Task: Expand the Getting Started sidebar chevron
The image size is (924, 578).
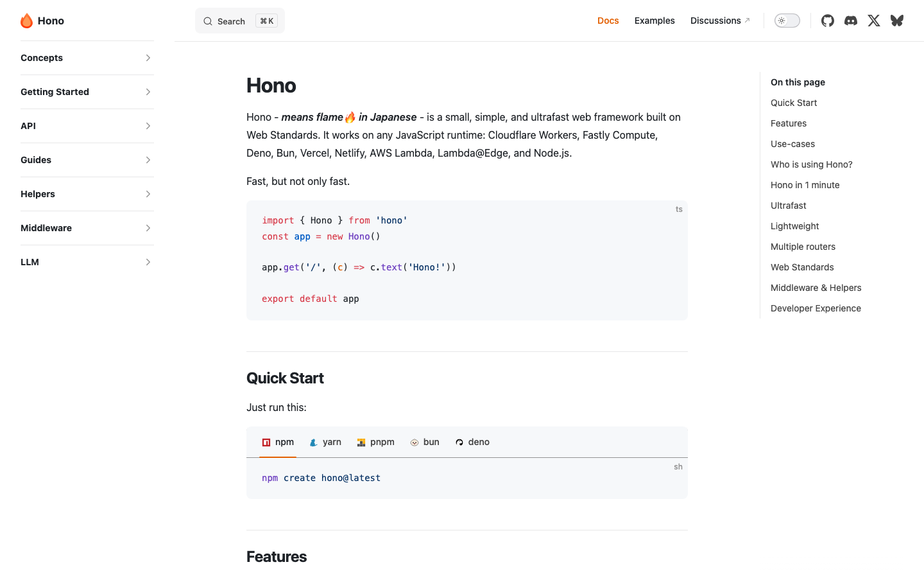Action: click(x=148, y=92)
